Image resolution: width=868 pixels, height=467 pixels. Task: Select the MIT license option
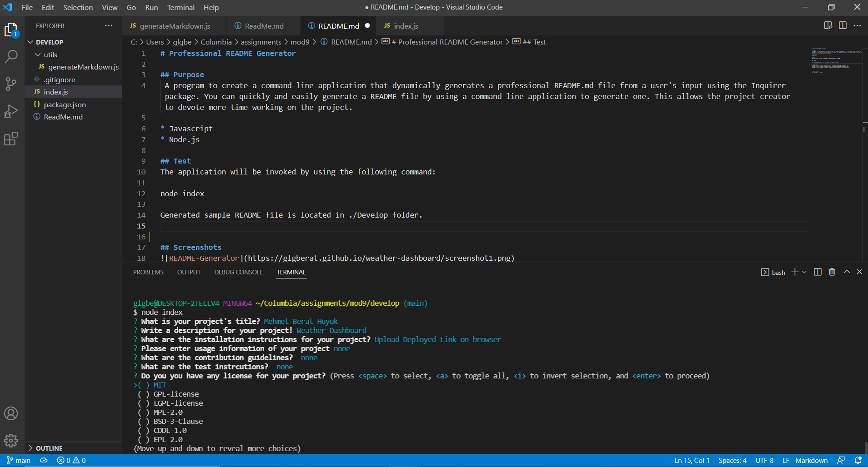click(160, 385)
